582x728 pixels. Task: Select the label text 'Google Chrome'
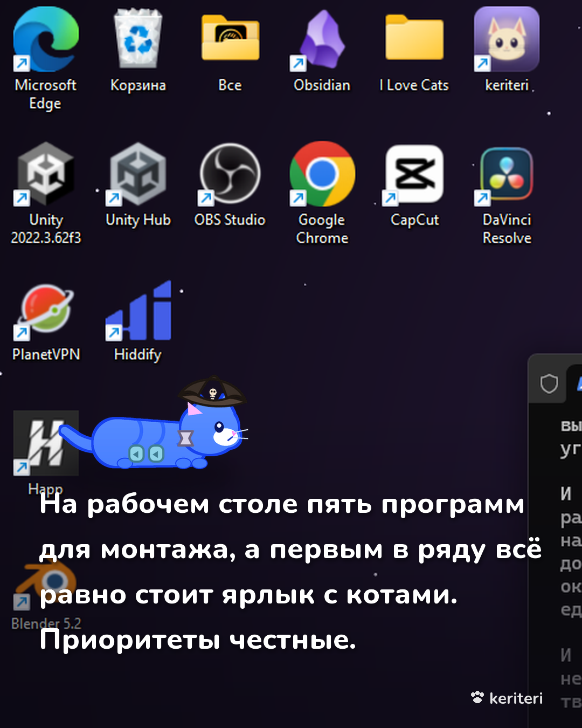coord(322,229)
